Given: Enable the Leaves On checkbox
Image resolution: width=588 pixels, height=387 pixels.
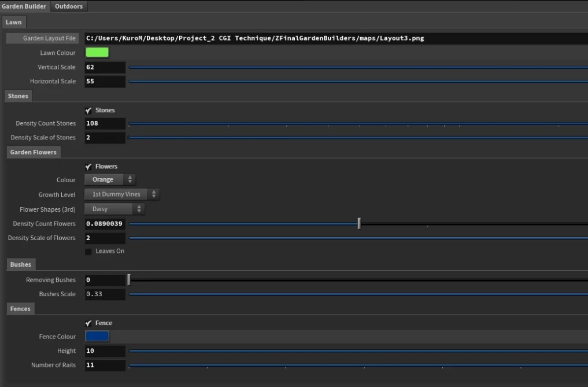Looking at the screenshot, I should pos(88,252).
